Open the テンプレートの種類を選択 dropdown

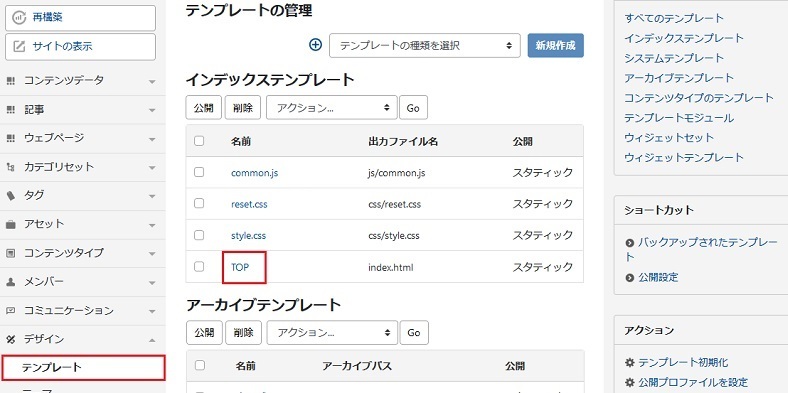[425, 46]
